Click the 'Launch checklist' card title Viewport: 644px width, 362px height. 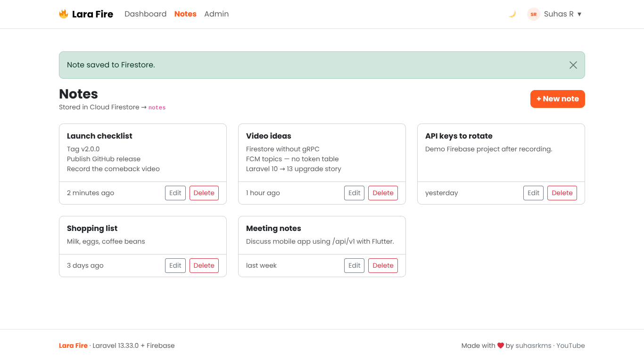[99, 136]
